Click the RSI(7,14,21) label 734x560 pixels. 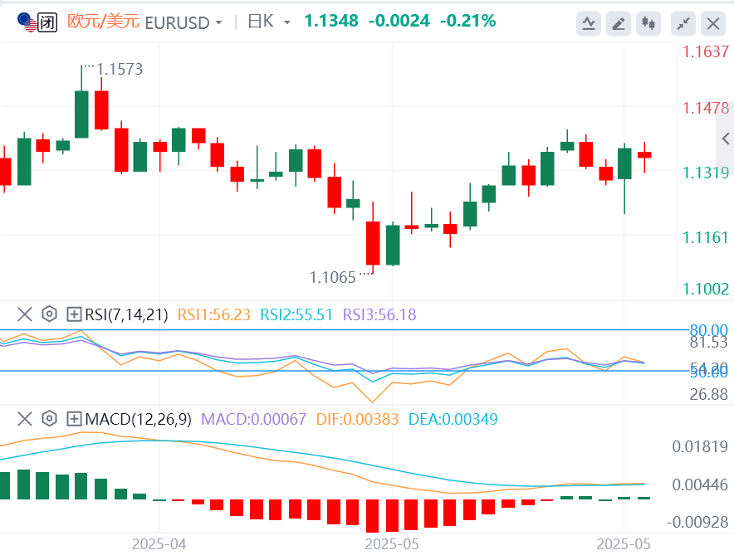(126, 315)
